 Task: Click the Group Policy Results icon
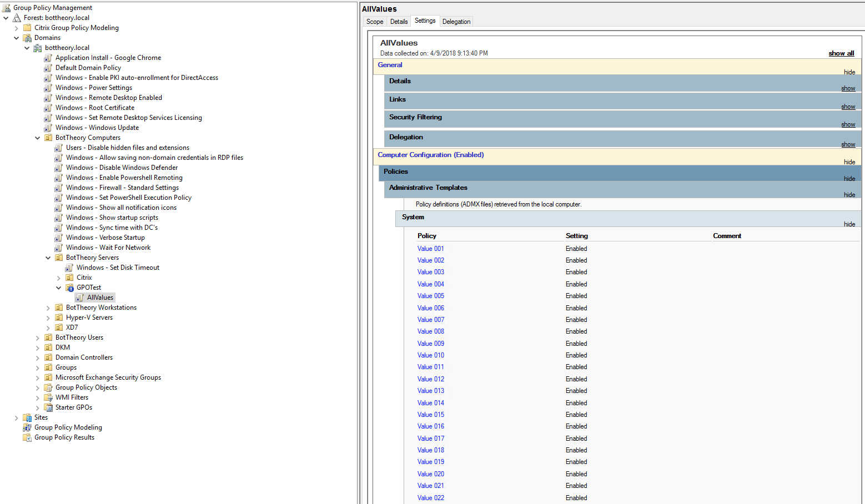[27, 437]
